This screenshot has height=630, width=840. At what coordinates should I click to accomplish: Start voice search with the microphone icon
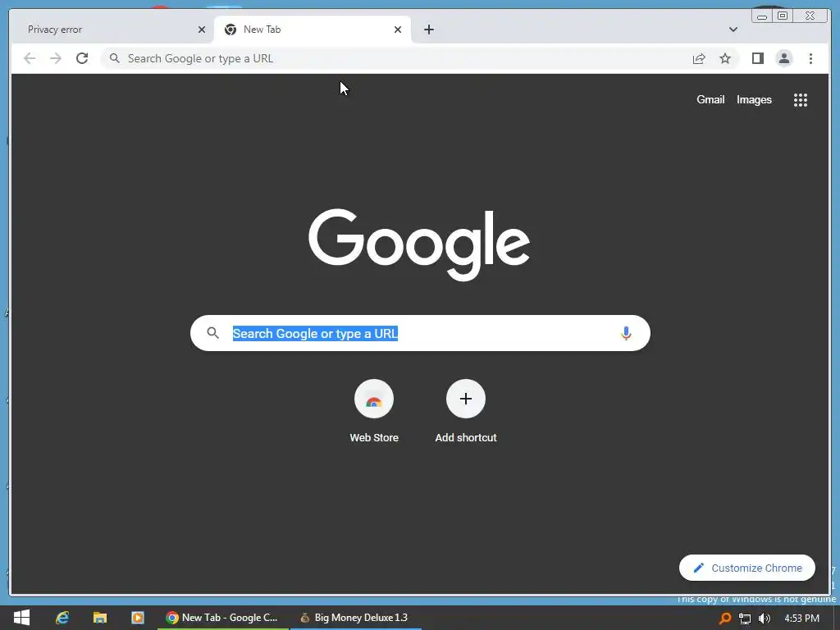626,333
